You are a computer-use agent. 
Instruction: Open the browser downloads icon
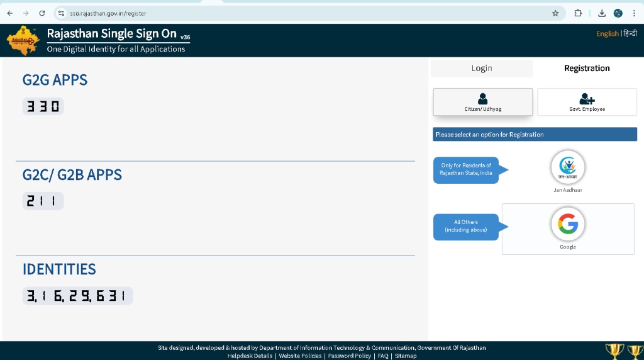point(602,13)
